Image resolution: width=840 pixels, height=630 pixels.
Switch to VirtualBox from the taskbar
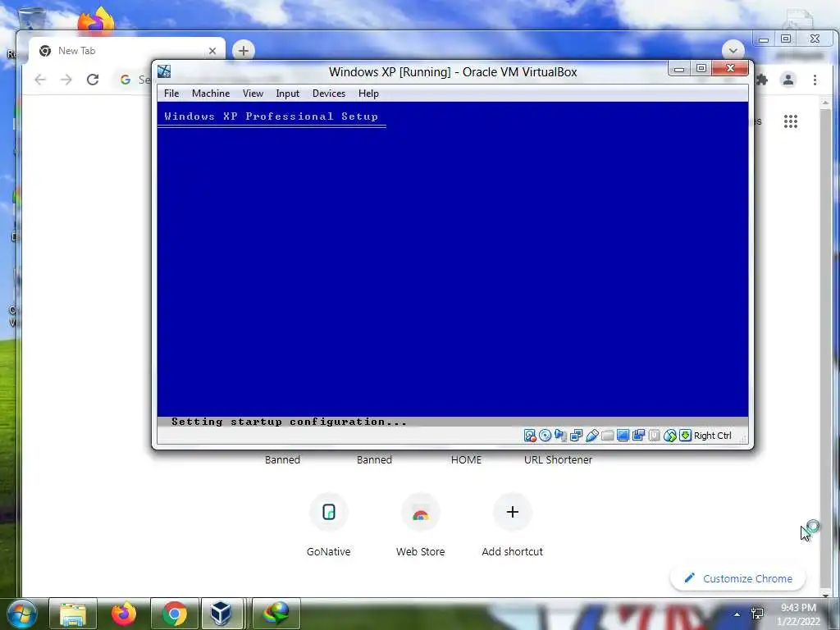(221, 614)
